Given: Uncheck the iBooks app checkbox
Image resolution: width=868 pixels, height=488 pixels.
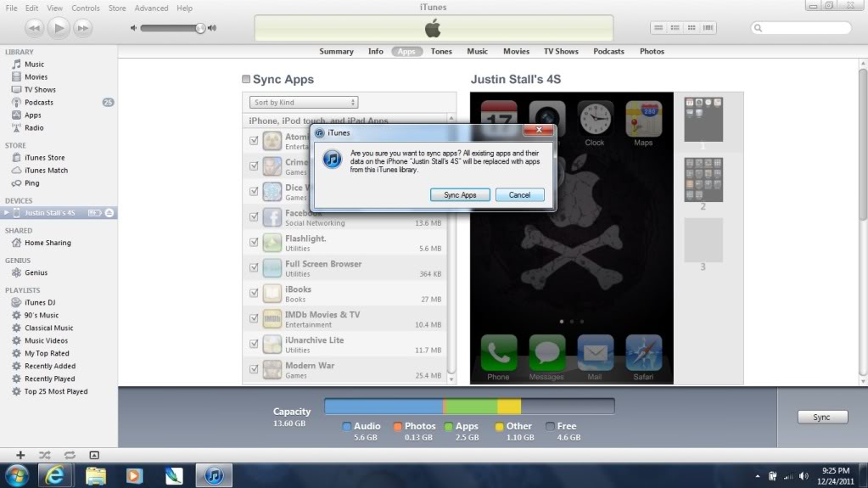Looking at the screenshot, I should [254, 293].
